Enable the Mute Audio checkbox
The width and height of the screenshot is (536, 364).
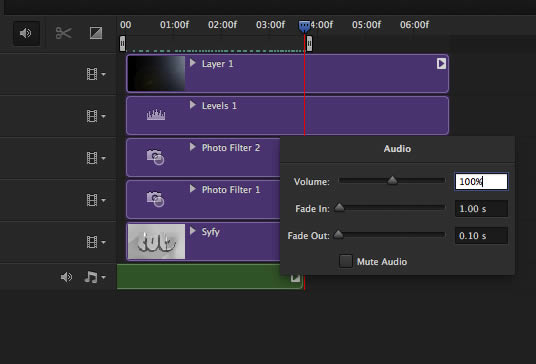[x=346, y=261]
